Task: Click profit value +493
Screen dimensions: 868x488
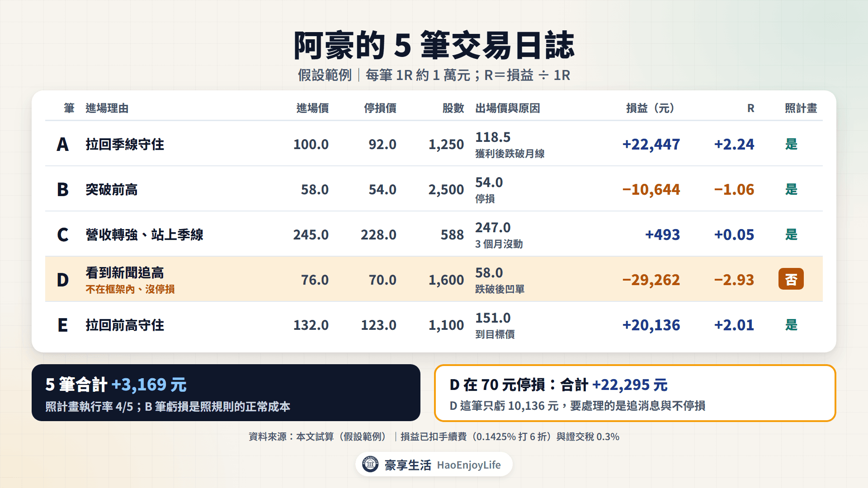Action: click(662, 235)
